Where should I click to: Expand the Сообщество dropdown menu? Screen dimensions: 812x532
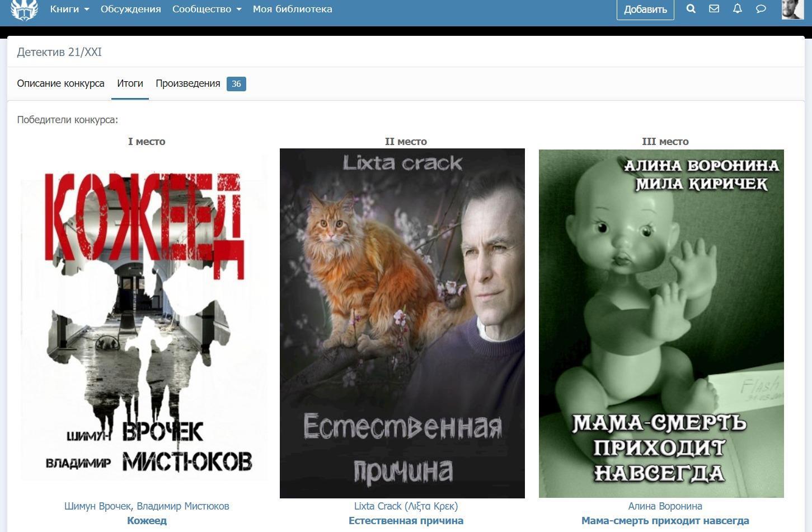tap(206, 9)
